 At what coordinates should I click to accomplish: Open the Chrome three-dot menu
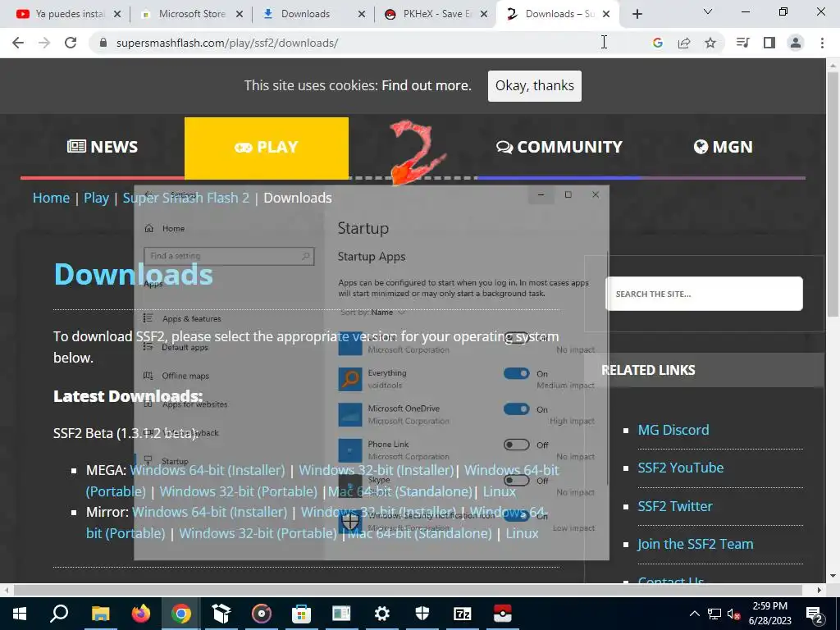[x=822, y=43]
